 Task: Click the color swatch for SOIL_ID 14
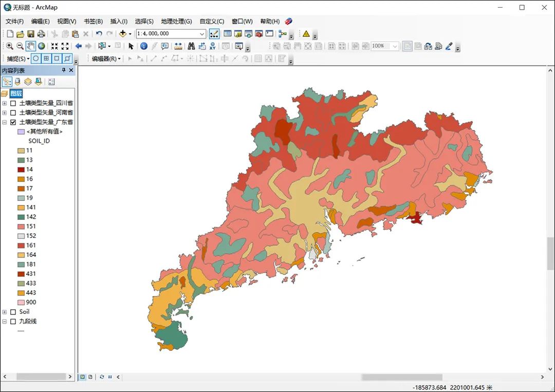pyautogui.click(x=21, y=170)
